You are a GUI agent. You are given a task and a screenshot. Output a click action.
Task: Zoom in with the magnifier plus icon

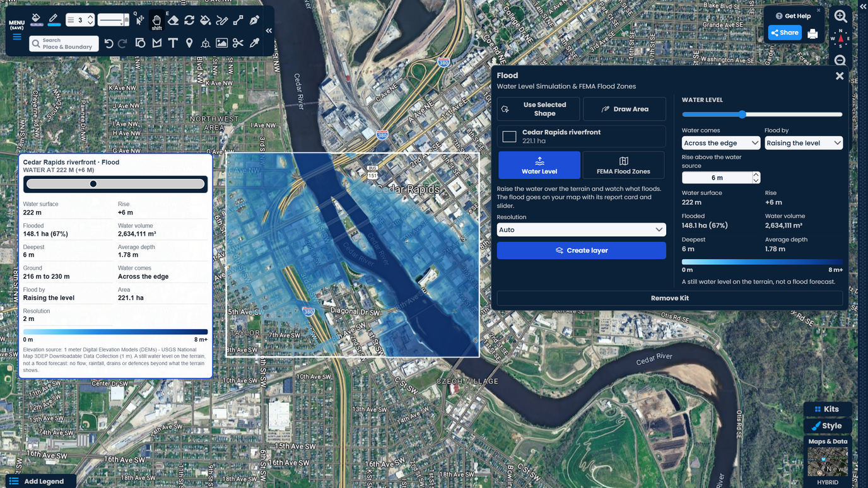coord(840,16)
